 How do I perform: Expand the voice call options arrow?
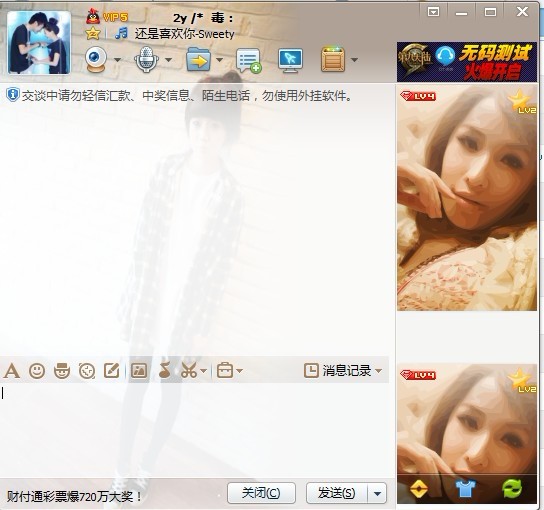(169, 60)
